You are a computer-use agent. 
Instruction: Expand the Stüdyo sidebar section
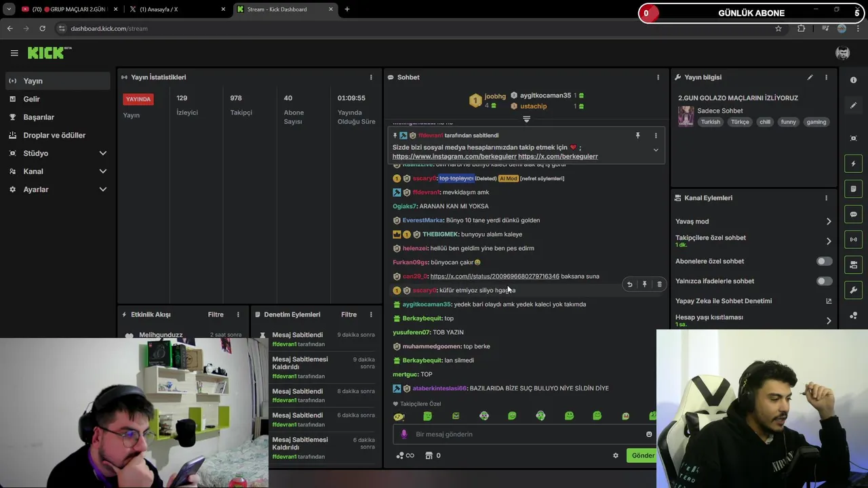pyautogui.click(x=103, y=153)
